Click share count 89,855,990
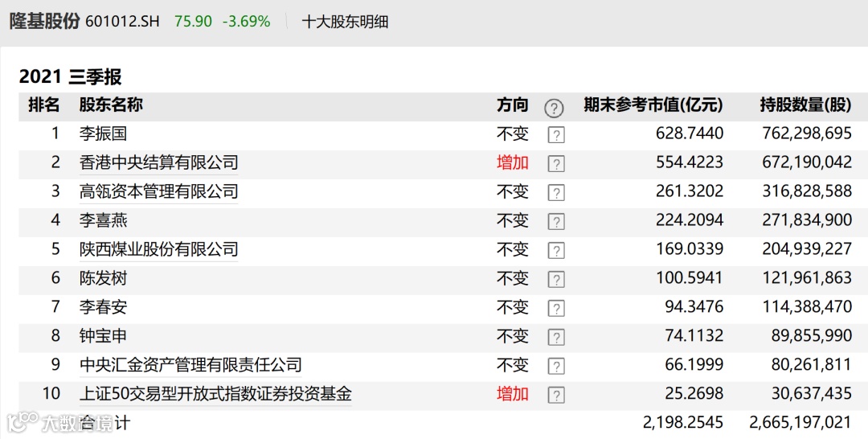 (812, 335)
